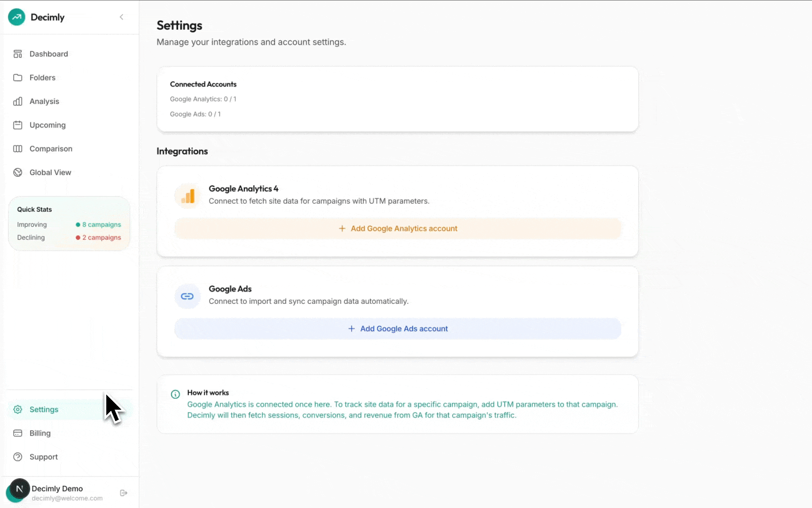
Task: Click the Folders icon in sidebar
Action: point(18,78)
